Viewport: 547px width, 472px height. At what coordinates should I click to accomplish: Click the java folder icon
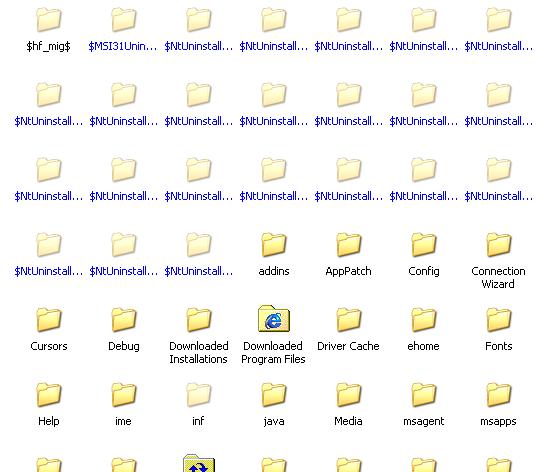coord(274,395)
